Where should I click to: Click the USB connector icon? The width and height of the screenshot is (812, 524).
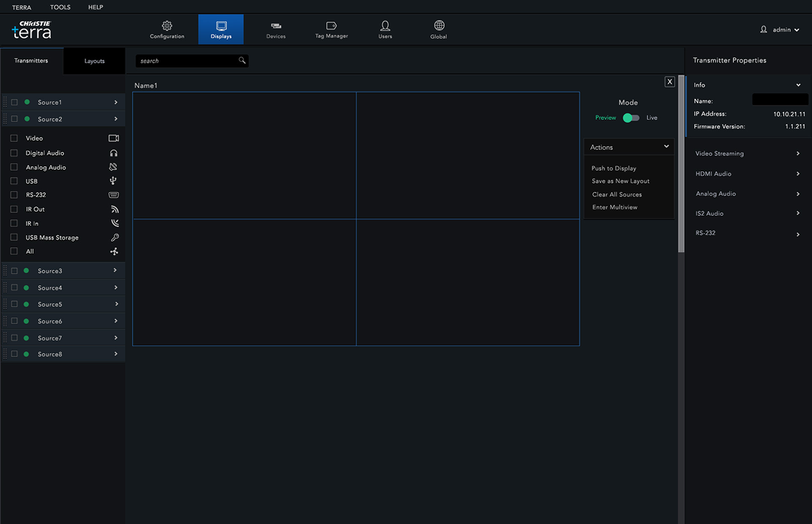click(113, 181)
